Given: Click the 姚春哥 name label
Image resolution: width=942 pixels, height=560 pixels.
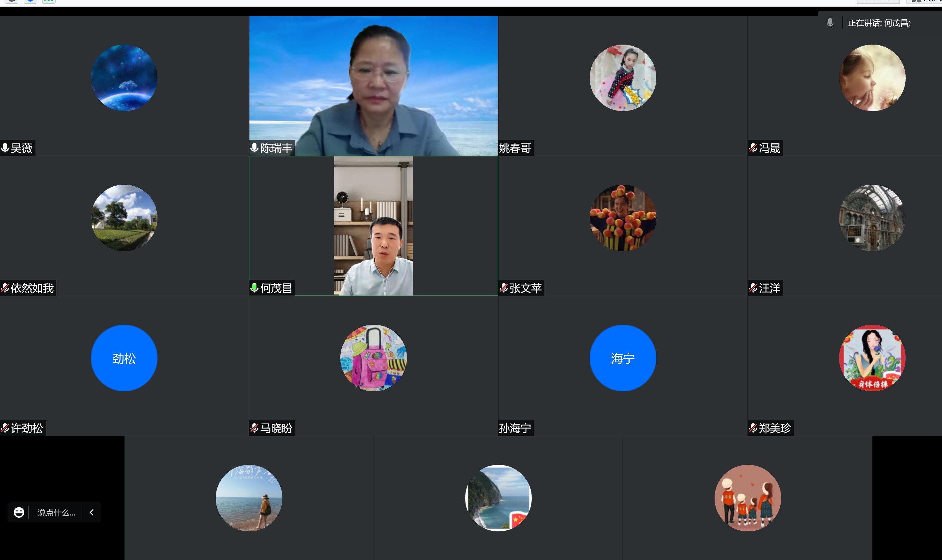Looking at the screenshot, I should 515,148.
